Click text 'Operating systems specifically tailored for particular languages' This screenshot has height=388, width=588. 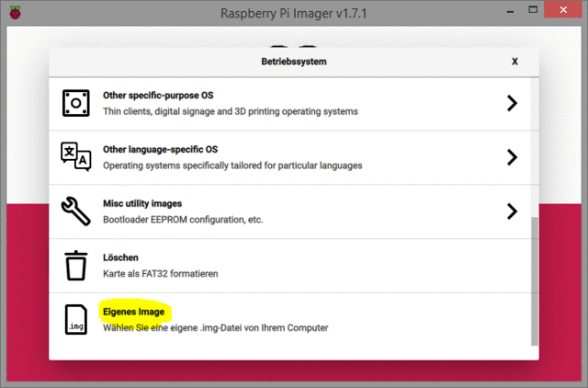(x=232, y=165)
